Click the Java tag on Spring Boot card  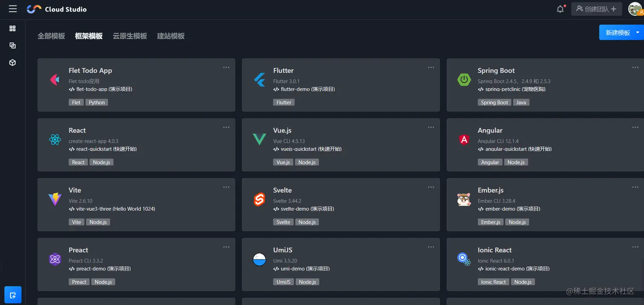pyautogui.click(x=521, y=103)
